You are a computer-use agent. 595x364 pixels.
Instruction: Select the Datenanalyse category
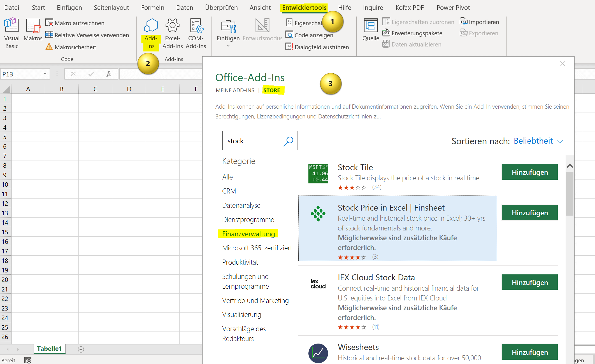click(x=241, y=205)
